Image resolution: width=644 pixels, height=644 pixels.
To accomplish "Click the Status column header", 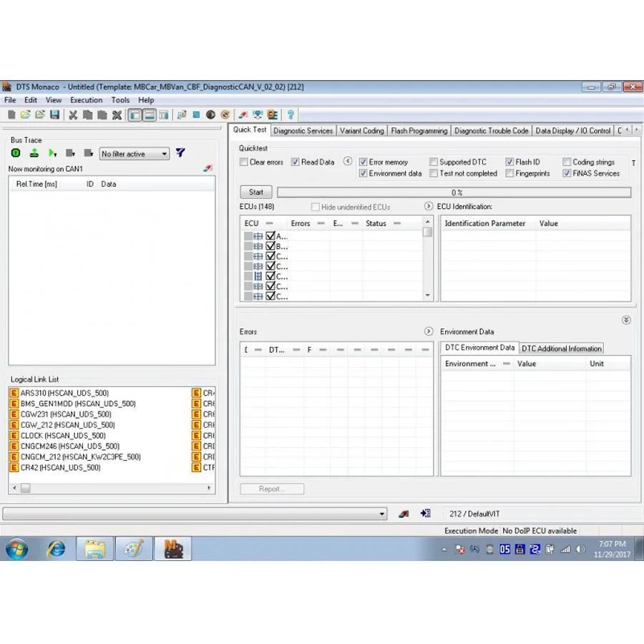I will point(391,223).
